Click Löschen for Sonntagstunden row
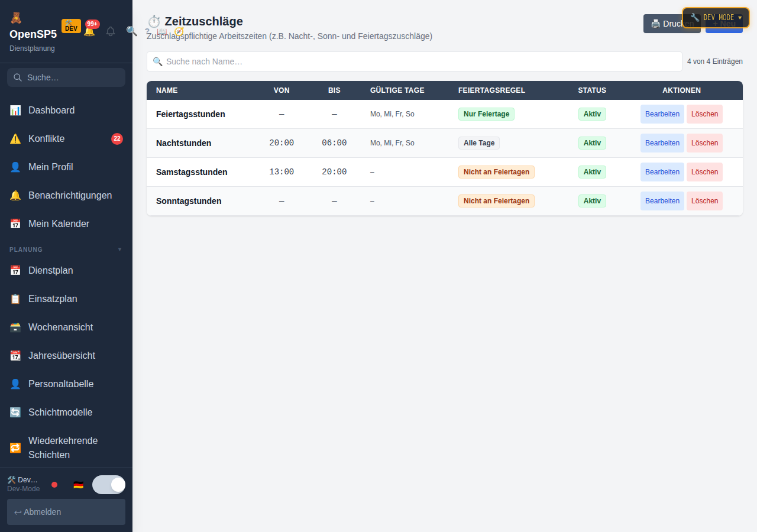This screenshot has height=532, width=757. 704,201
